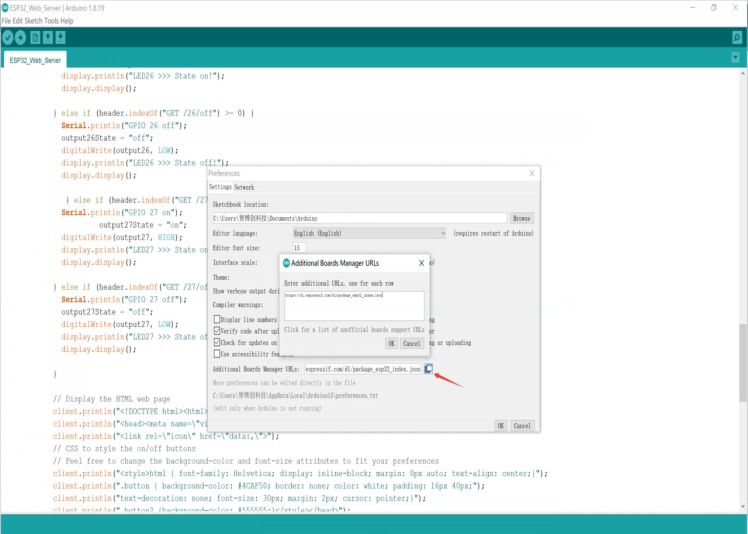The image size is (748, 534).
Task: Click OK in the Additional Boards Manager URLs dialog
Action: (x=391, y=343)
